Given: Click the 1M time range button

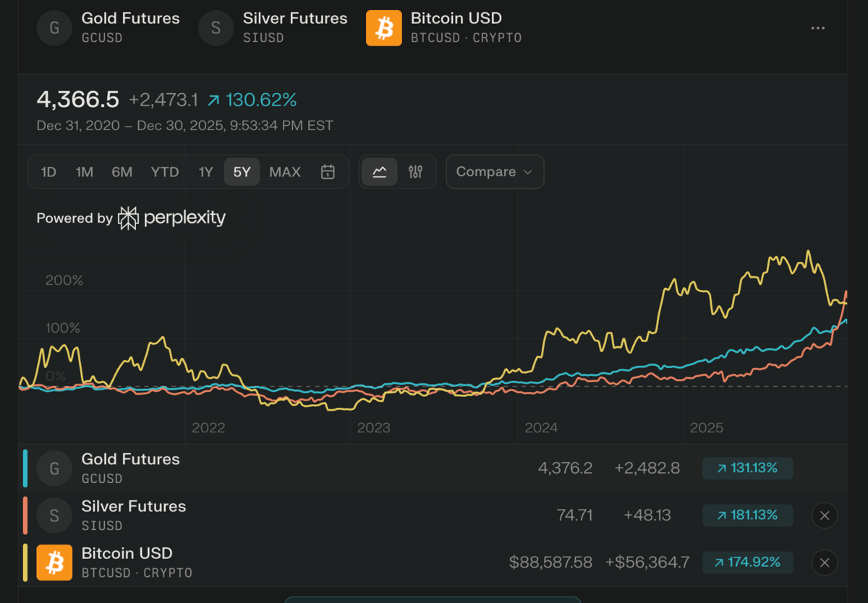Looking at the screenshot, I should click(84, 171).
